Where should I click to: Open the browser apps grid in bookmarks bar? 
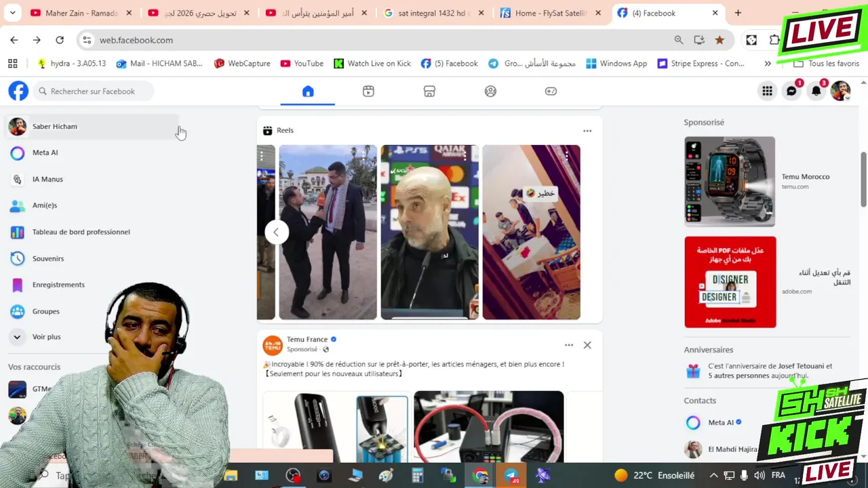[x=13, y=64]
